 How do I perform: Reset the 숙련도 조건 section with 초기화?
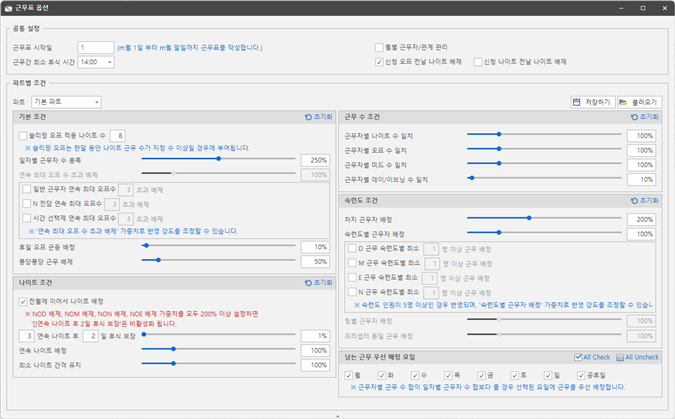644,200
